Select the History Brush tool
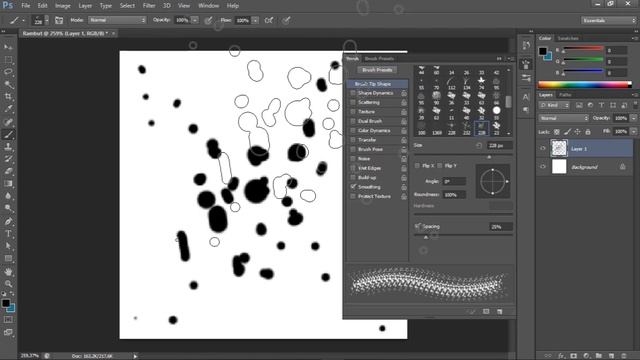The height and width of the screenshot is (360, 640). click(8, 159)
